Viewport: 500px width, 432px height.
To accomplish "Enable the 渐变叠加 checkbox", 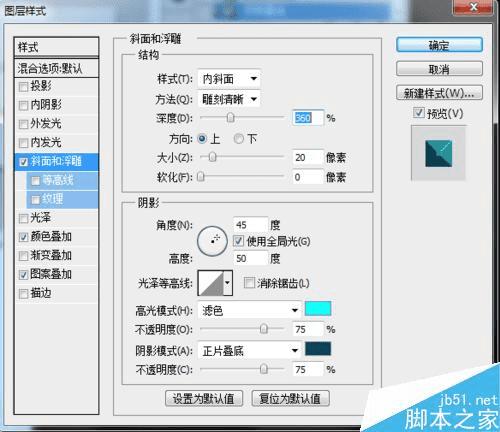I will [x=23, y=256].
